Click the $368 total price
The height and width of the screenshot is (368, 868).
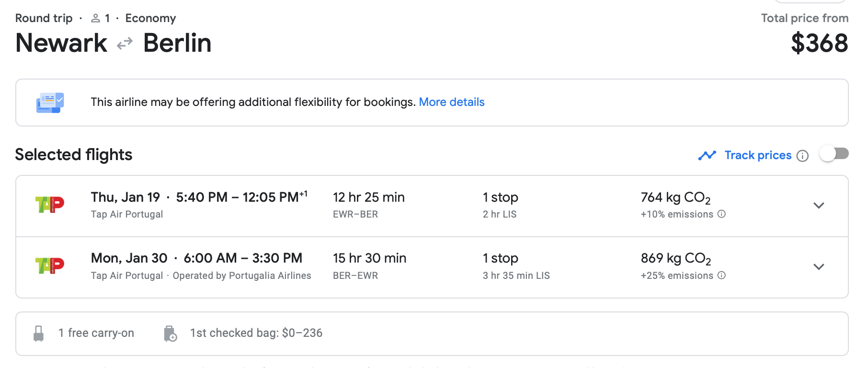click(x=819, y=43)
